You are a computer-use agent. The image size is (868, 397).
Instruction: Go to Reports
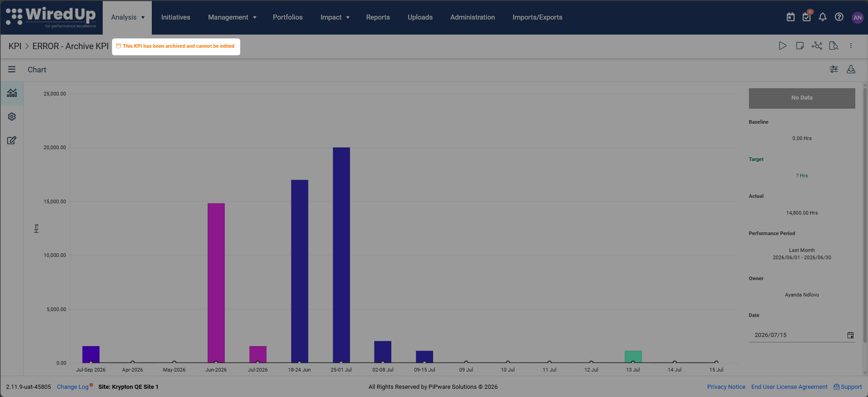378,17
